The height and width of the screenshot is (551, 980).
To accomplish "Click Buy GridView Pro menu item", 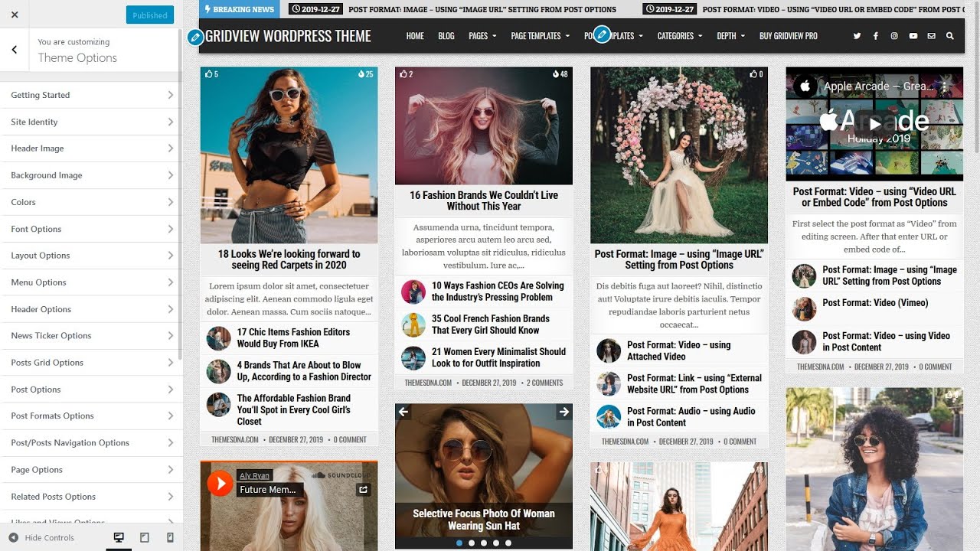I will pyautogui.click(x=789, y=36).
